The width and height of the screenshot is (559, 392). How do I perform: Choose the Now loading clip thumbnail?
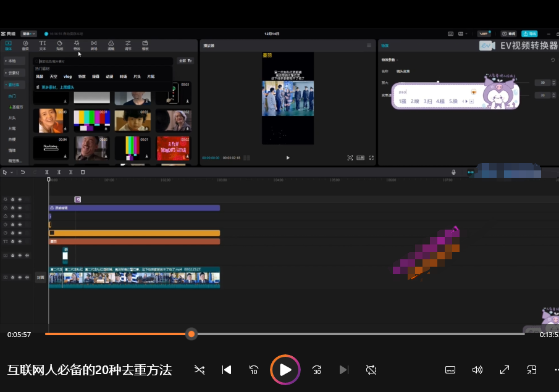tap(51, 148)
